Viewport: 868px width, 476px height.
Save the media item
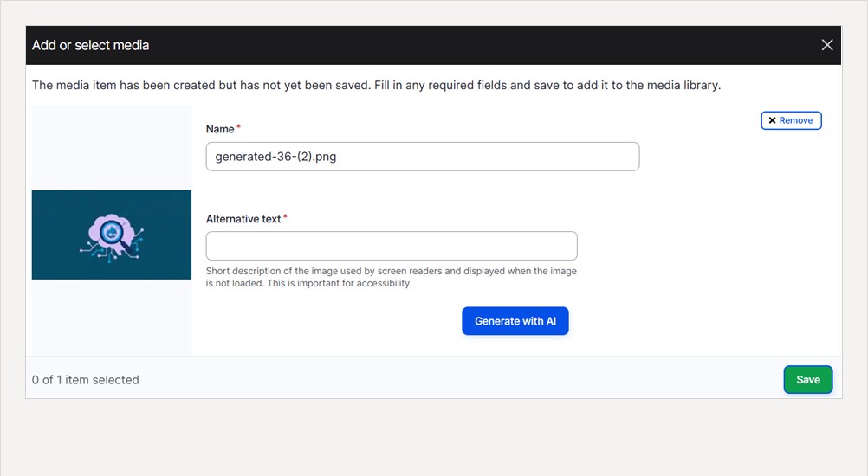pyautogui.click(x=808, y=380)
